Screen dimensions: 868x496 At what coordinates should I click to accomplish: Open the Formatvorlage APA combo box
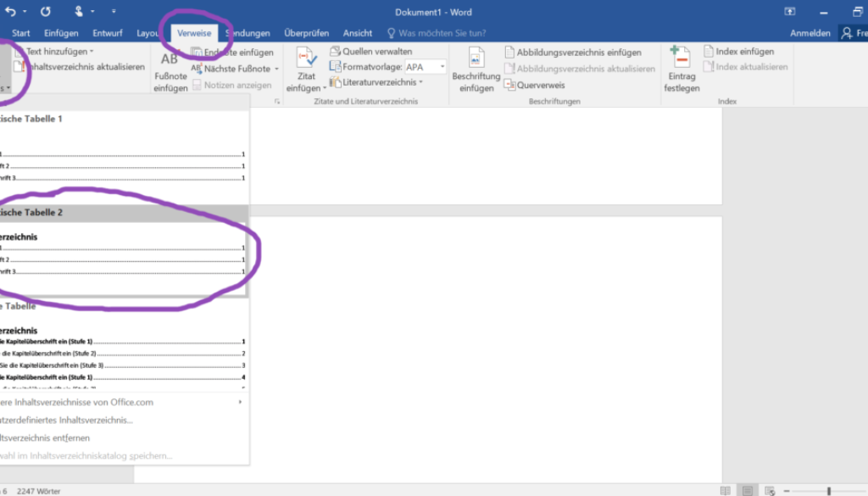426,67
